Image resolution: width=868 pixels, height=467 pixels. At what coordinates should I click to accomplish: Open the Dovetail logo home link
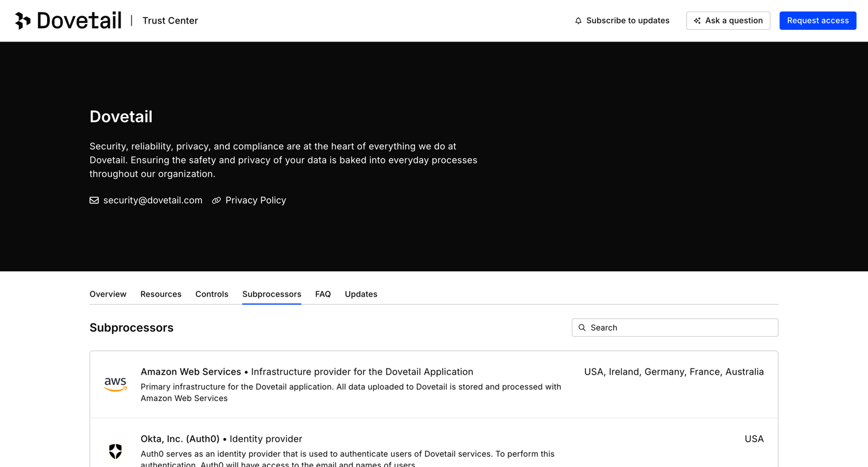[x=68, y=21]
